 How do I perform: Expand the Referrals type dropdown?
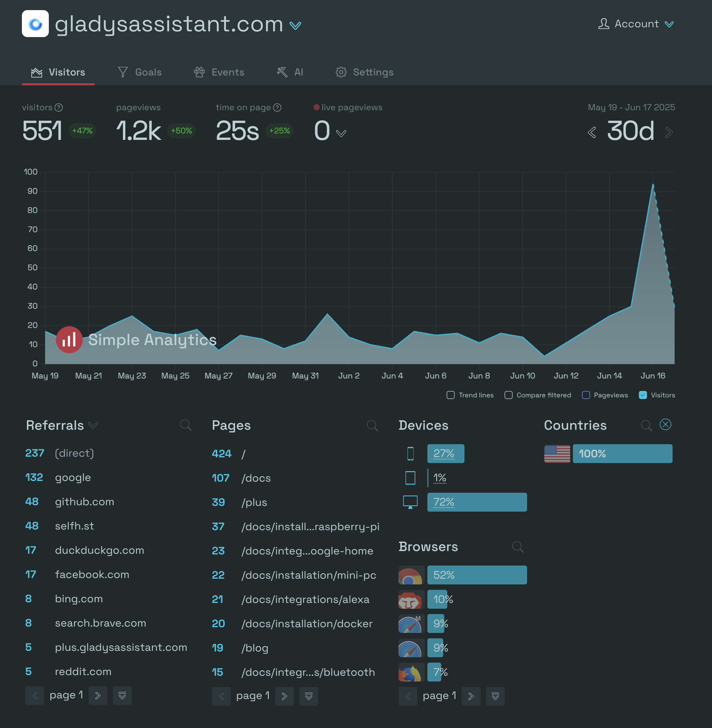point(93,426)
